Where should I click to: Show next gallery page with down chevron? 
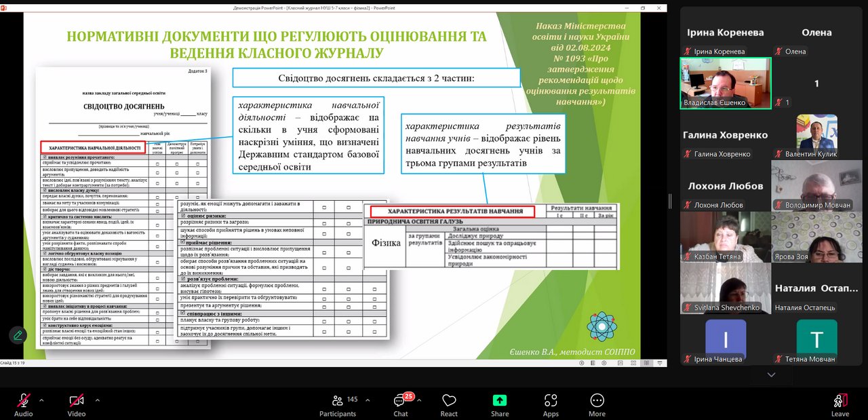771,374
